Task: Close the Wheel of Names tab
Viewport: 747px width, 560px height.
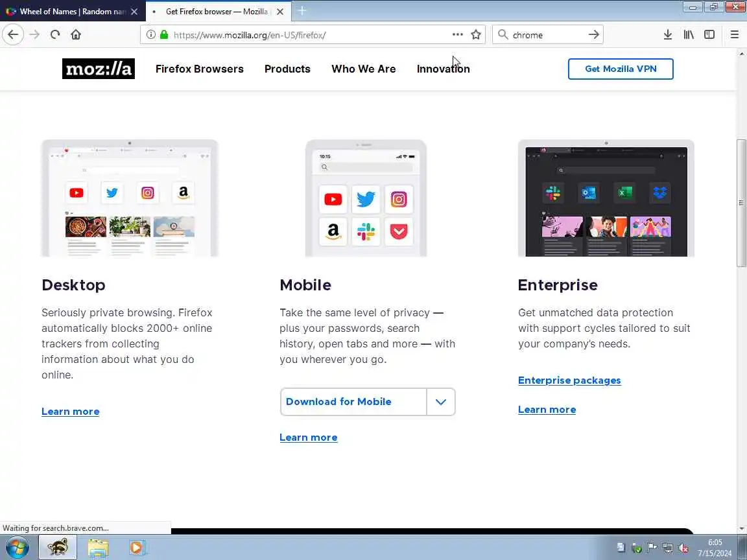Action: pyautogui.click(x=134, y=12)
